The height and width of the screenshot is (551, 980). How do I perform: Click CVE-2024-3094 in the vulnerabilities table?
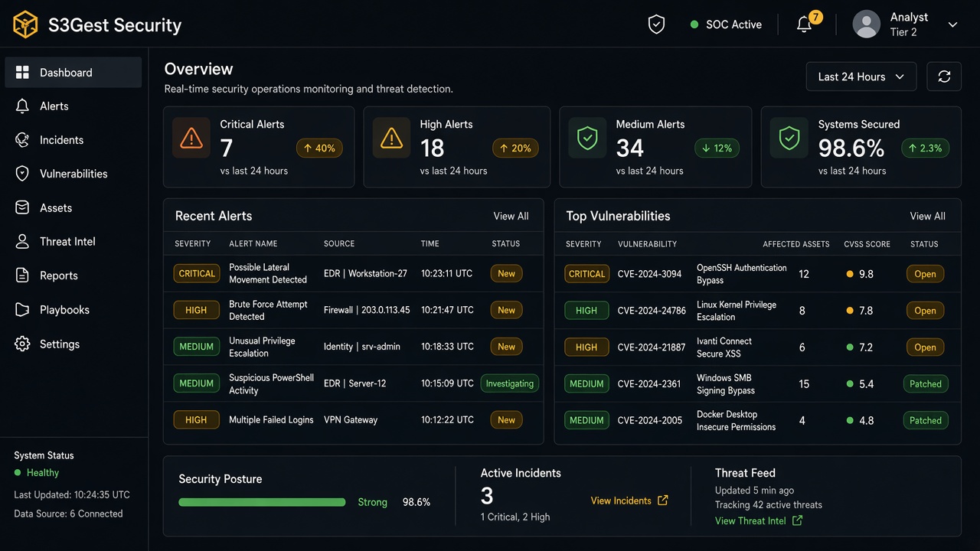coord(649,274)
